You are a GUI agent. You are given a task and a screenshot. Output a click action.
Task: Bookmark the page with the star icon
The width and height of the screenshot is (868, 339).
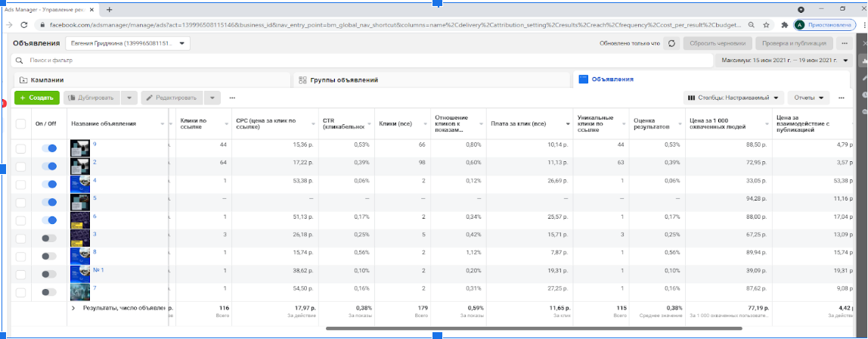tap(766, 25)
